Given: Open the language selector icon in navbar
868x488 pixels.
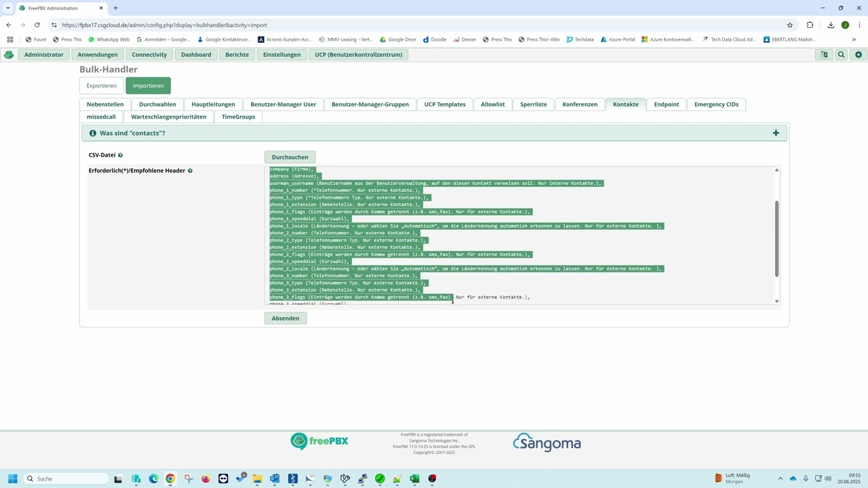Looking at the screenshot, I should [824, 55].
